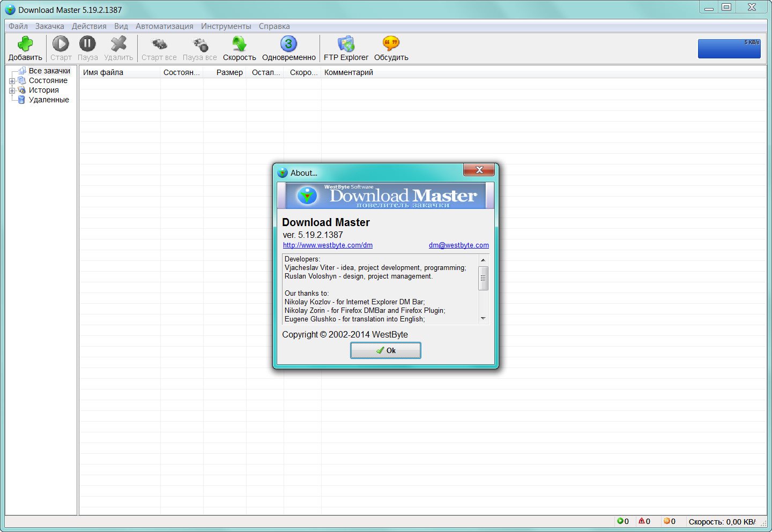The width and height of the screenshot is (772, 532).
Task: Select the Удаленные trash icon
Action: click(x=21, y=100)
